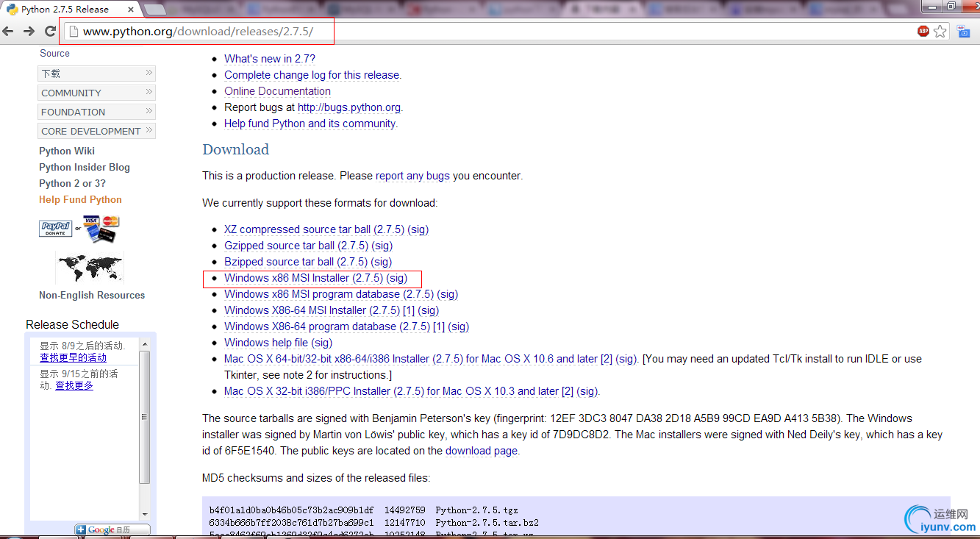Expand the 下载 sidebar menu
Image resolution: width=980 pixels, height=539 pixels.
[96, 74]
